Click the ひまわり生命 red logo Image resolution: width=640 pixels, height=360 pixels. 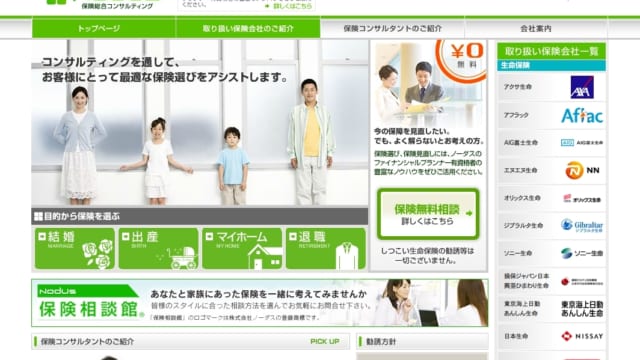point(582,281)
